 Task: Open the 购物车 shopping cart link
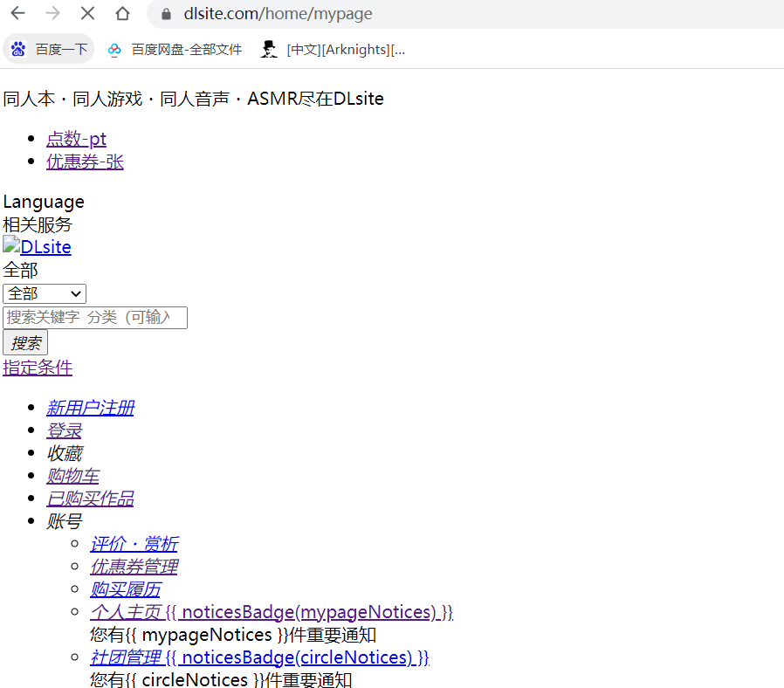73,476
